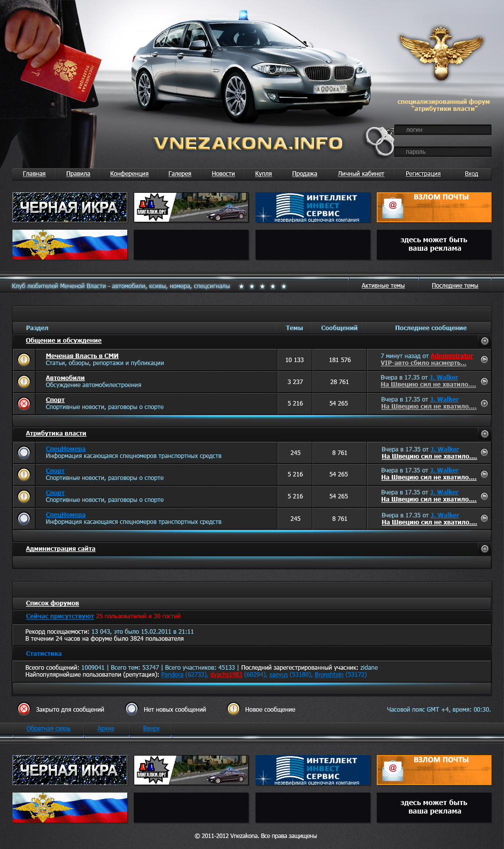Open VIP-авто сбило насмерть topic
The height and width of the screenshot is (849, 504).
(424, 363)
